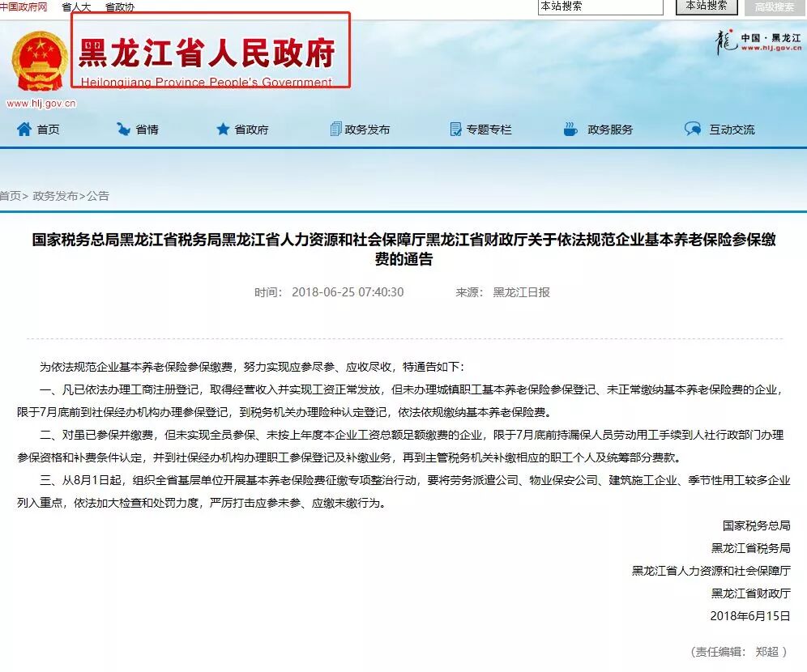Viewport: 807px width, 672px height.
Task: Click the 高级搜索 button
Action: click(775, 7)
